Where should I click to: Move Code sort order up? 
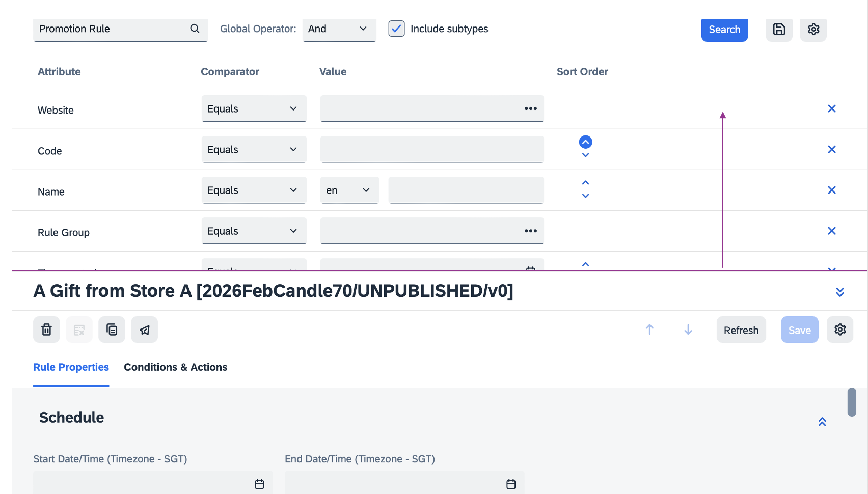[x=585, y=142]
